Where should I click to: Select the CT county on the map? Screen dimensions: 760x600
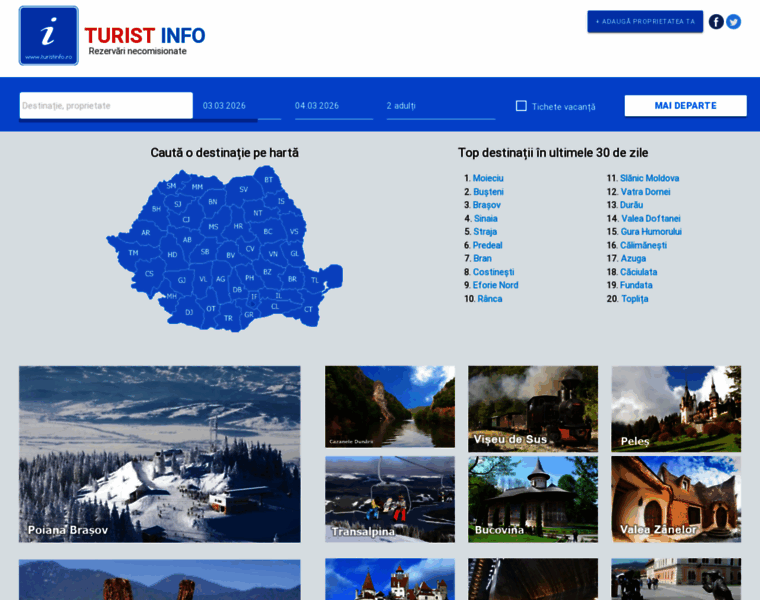pos(308,309)
